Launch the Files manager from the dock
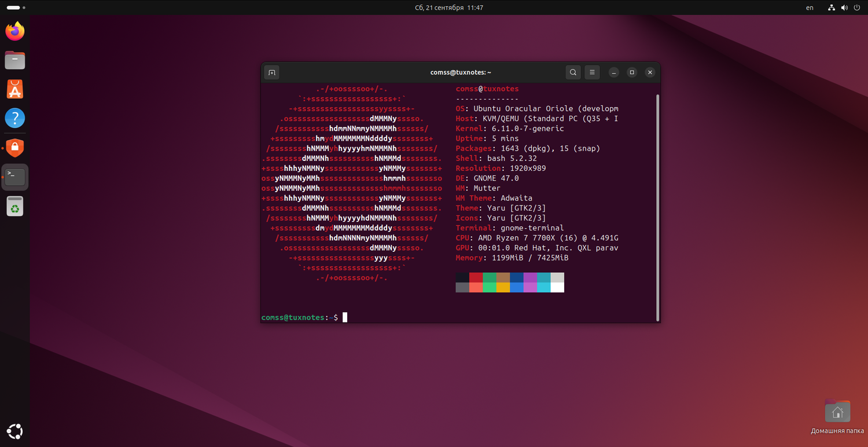Screen dimensions: 868x447 coord(15,60)
